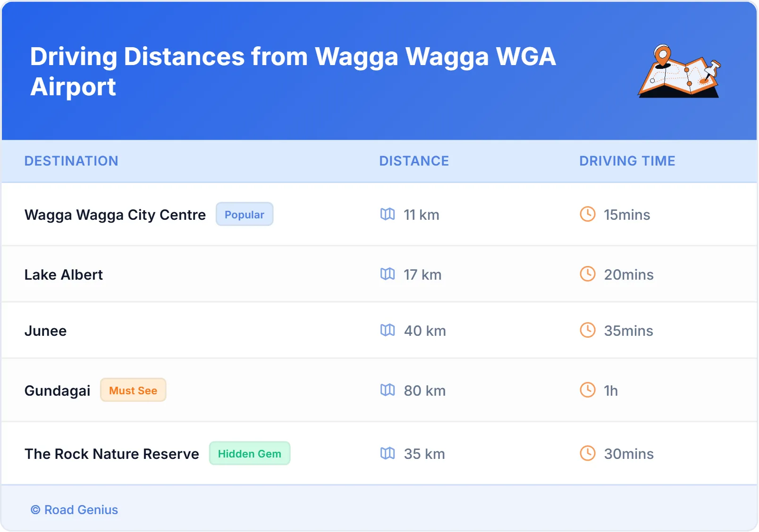Click the 30mins driving time
The image size is (759, 532).
pyautogui.click(x=629, y=454)
